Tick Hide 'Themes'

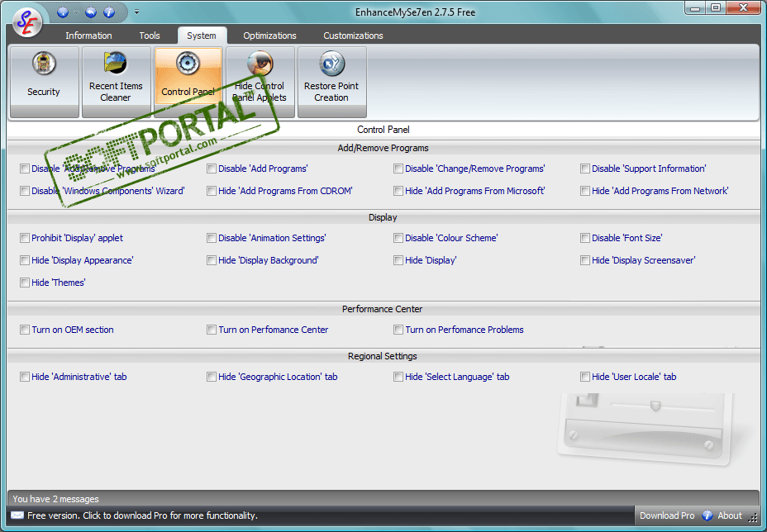click(25, 283)
